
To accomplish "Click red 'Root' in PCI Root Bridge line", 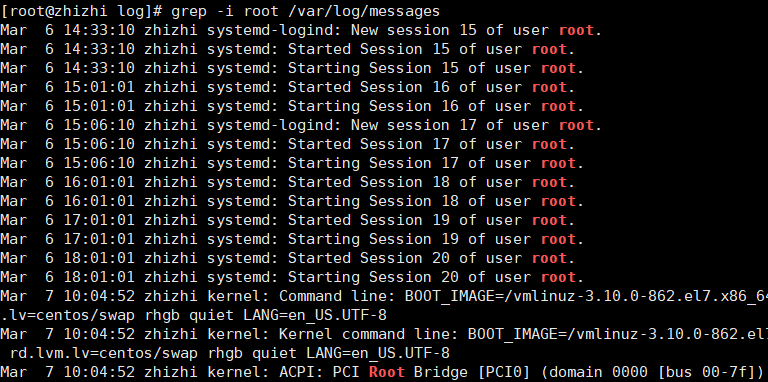I will coord(387,372).
